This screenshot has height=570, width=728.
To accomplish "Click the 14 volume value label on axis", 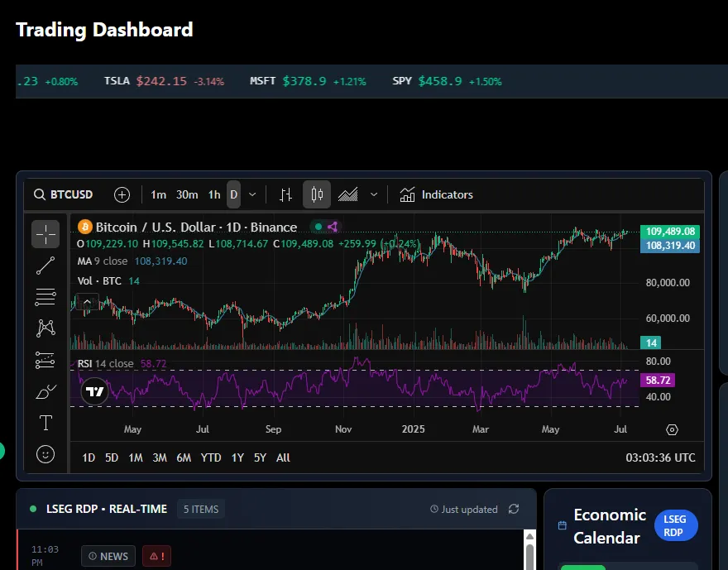I will coord(650,342).
